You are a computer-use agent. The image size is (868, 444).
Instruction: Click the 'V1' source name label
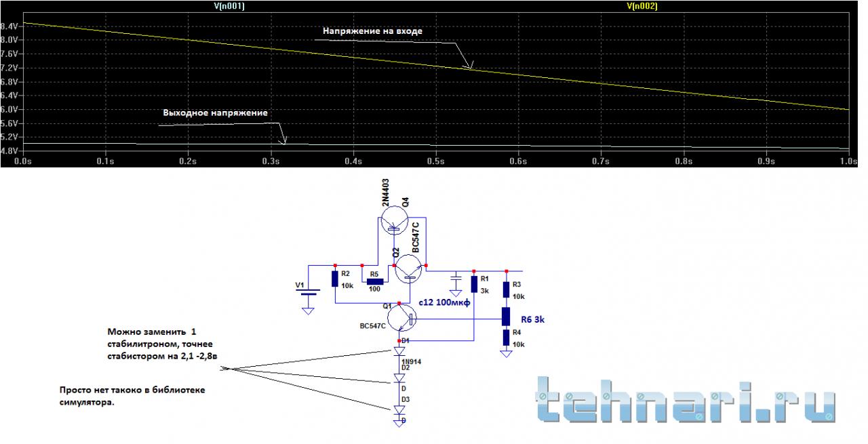[299, 285]
